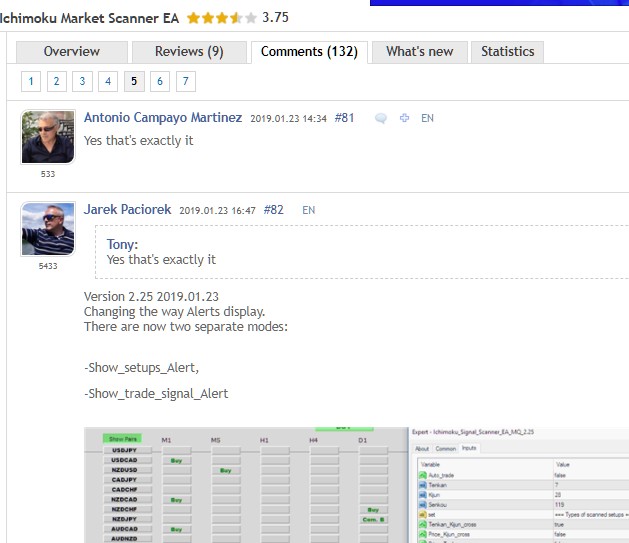Switch to the Reviews (9) tab

click(189, 52)
